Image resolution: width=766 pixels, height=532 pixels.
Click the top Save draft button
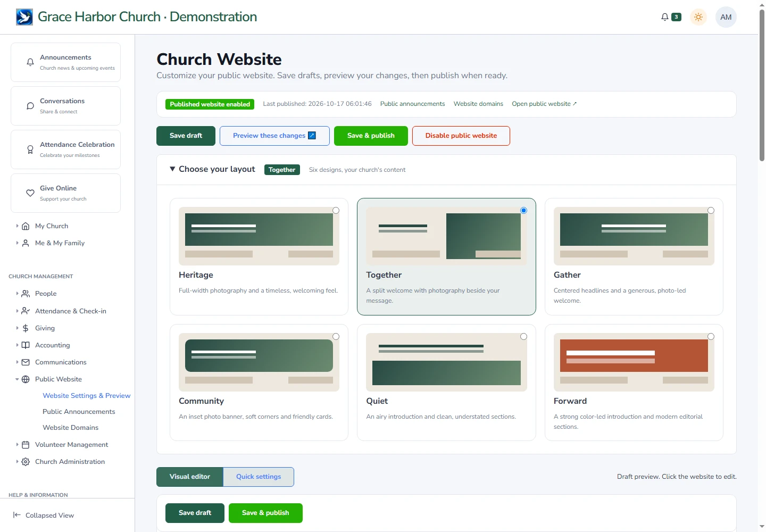click(186, 136)
